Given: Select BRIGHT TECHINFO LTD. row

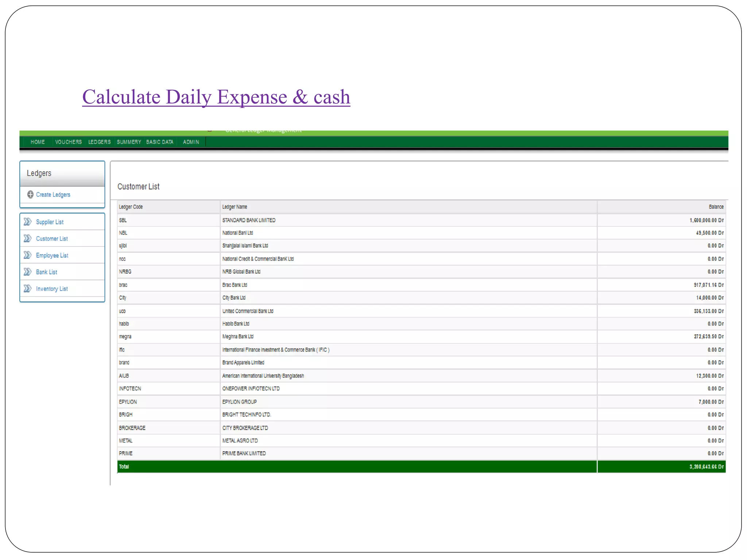Looking at the screenshot, I should [421, 415].
